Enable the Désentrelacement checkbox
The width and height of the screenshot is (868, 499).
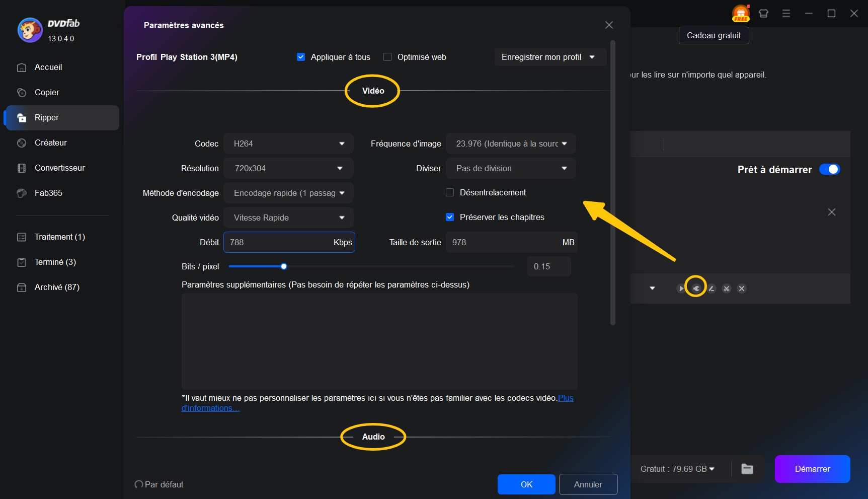click(449, 192)
